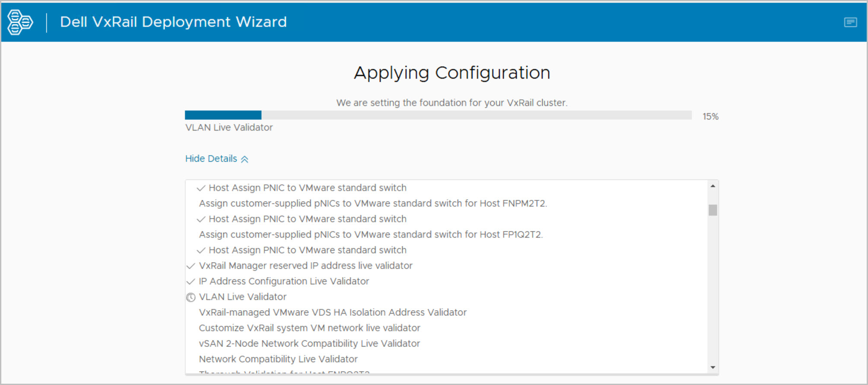This screenshot has width=868, height=385.
Task: Click the blue deployment progress bar
Action: click(223, 115)
